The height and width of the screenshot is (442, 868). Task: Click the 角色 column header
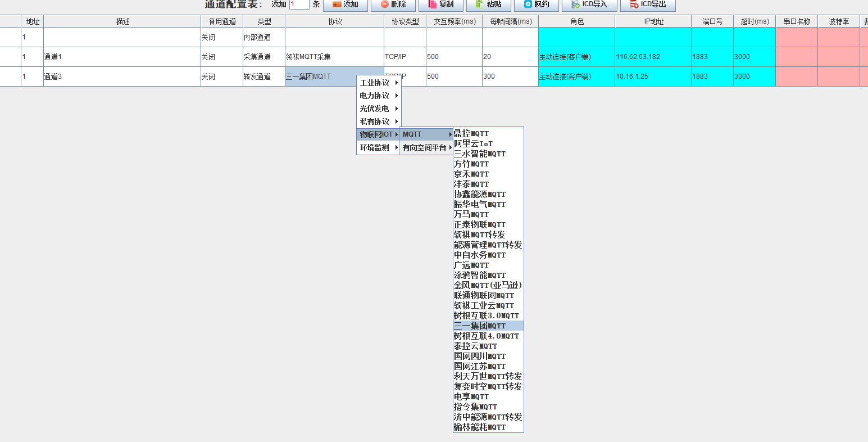(x=577, y=21)
